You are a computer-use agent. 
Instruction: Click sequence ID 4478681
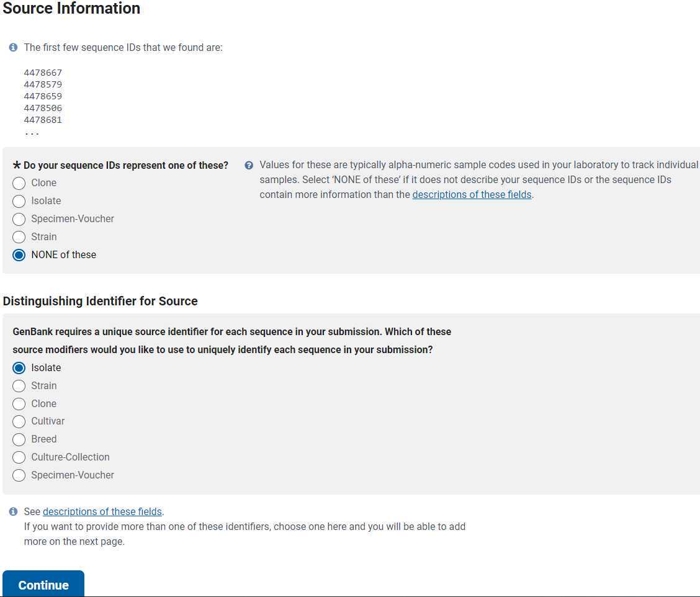(43, 120)
